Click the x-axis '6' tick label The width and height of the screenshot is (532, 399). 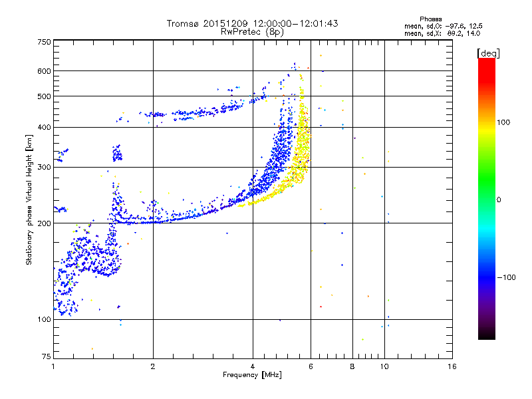[x=311, y=366]
